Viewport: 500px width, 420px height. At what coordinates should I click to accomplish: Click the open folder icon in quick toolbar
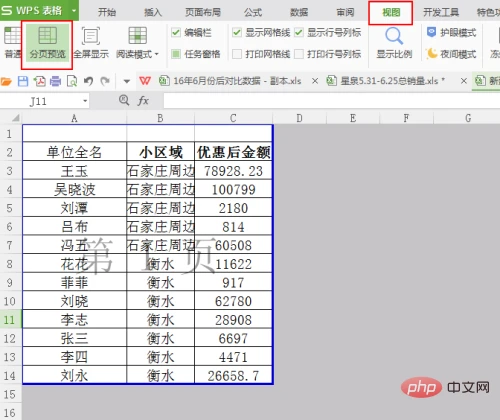[x=6, y=81]
